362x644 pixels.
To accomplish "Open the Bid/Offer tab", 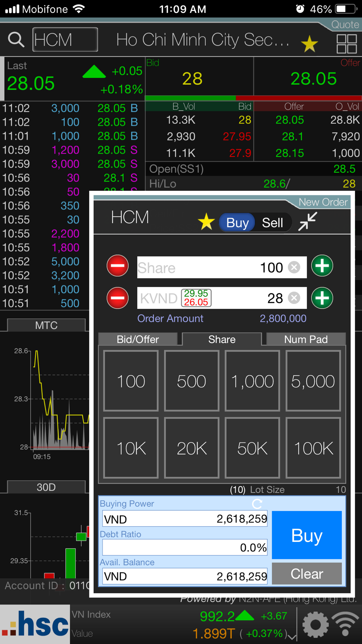I will [x=138, y=339].
